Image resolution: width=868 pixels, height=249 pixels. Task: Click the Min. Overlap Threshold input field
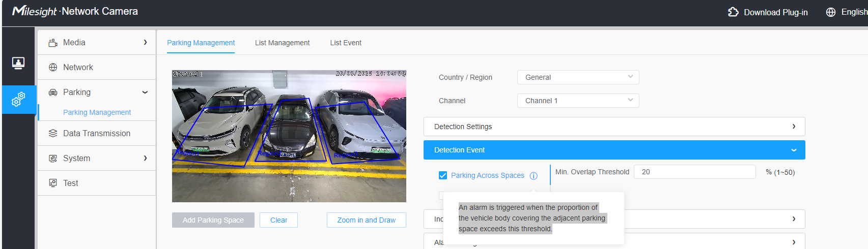(694, 172)
